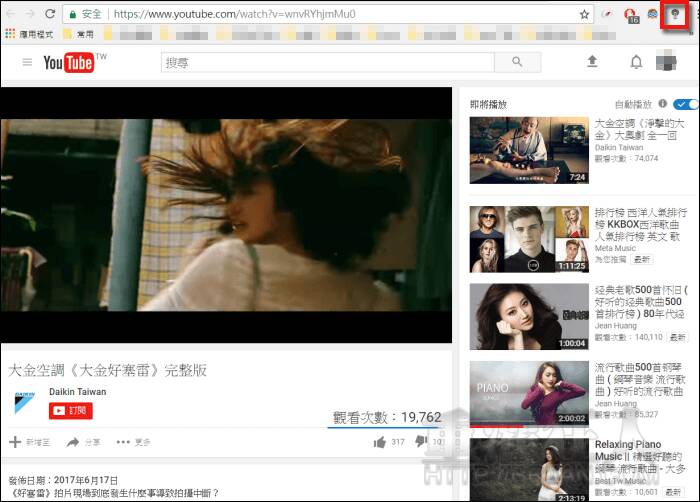Open thumbnail of the 7:24 Daikin video
700x502 pixels.
pyautogui.click(x=529, y=150)
